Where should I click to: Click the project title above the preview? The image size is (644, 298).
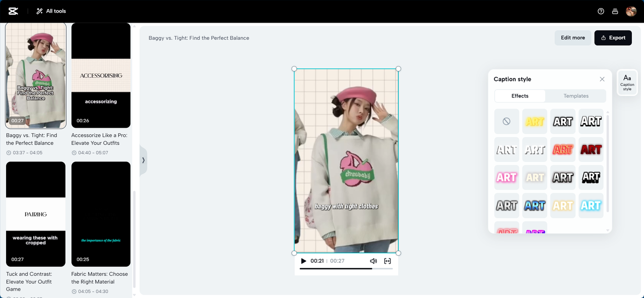(x=199, y=38)
